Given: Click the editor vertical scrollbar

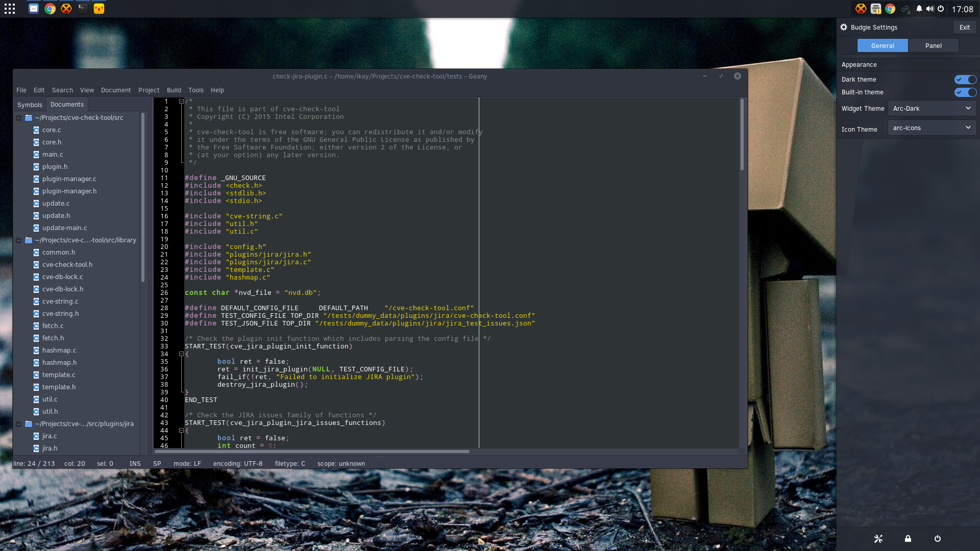Looking at the screenshot, I should (x=742, y=135).
